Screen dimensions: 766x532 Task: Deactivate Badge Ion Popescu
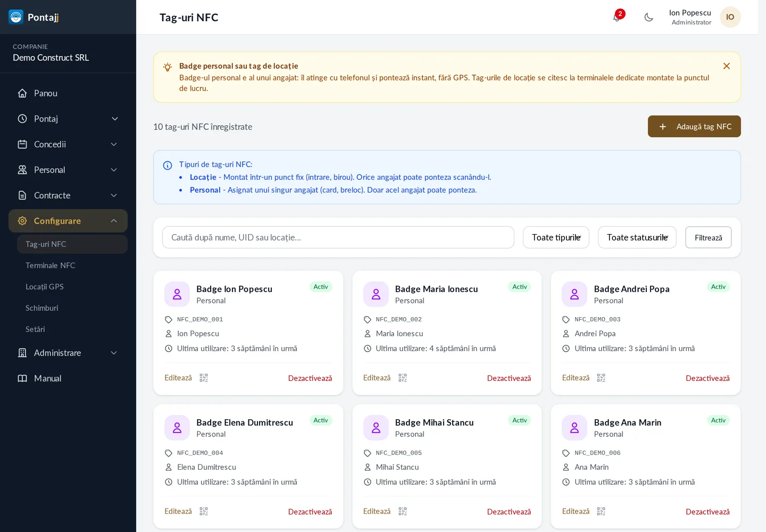310,378
